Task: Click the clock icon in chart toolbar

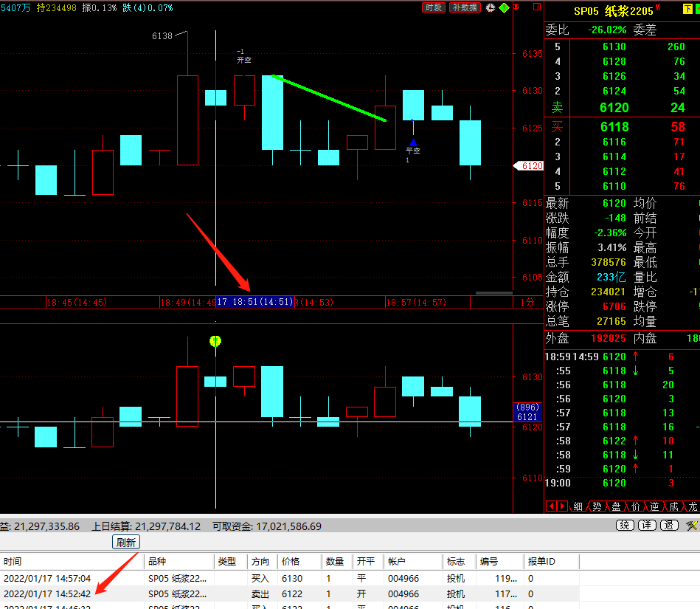Action: [x=491, y=7]
